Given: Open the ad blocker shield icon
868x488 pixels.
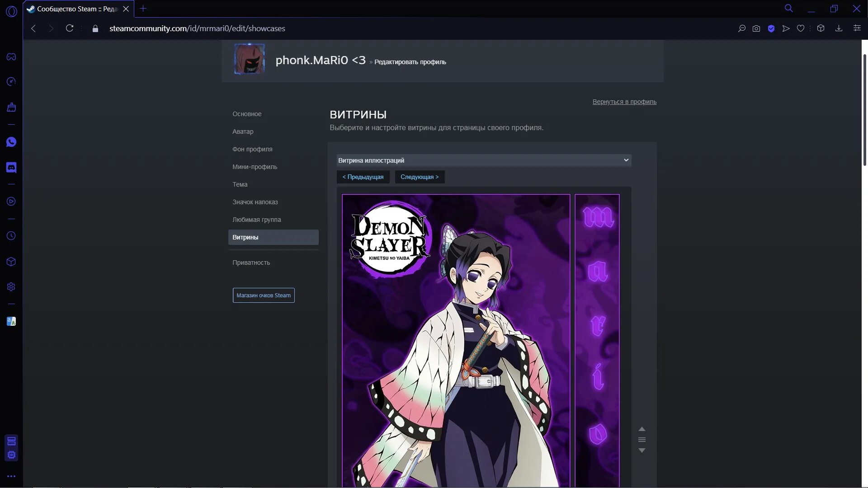Looking at the screenshot, I should (x=771, y=28).
